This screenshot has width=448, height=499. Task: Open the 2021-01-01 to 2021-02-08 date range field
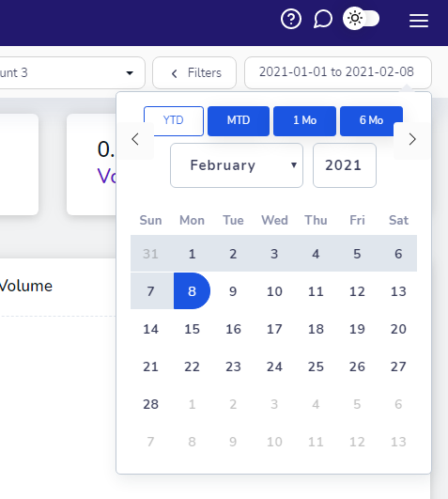coord(338,72)
